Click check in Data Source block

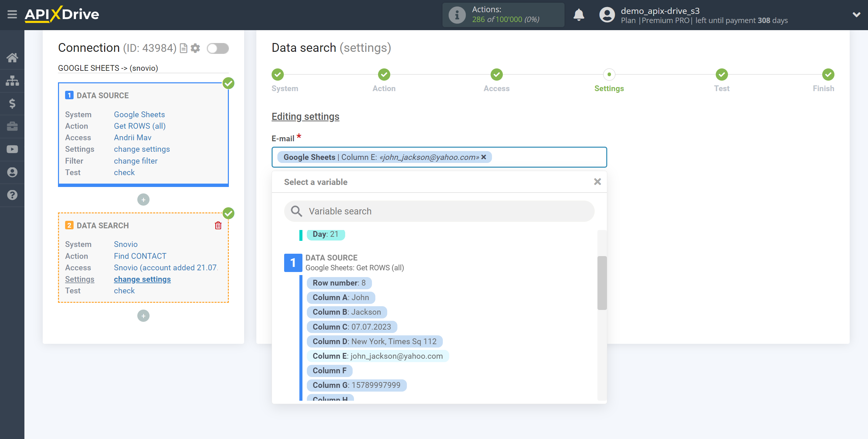click(x=124, y=172)
